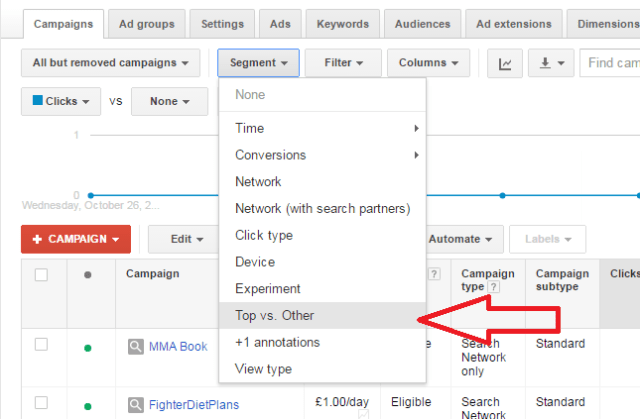Select Top vs. Other segment option
The height and width of the screenshot is (419, 640).
[275, 315]
